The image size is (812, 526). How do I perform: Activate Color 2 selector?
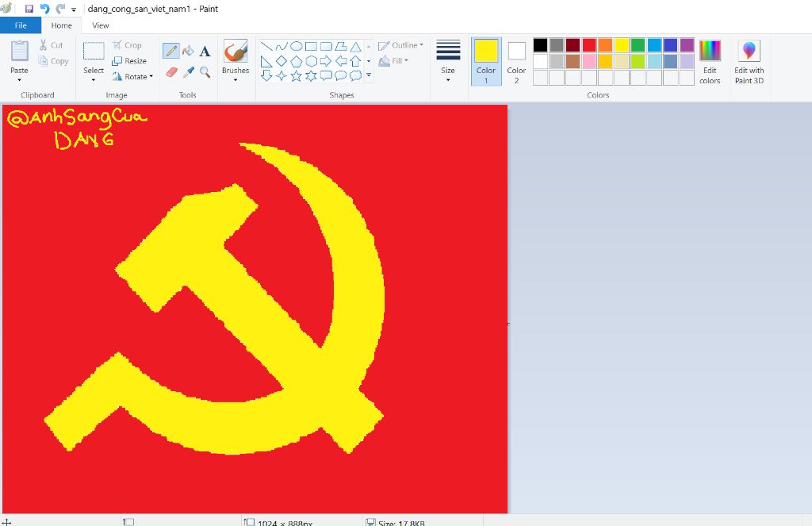pos(516,61)
